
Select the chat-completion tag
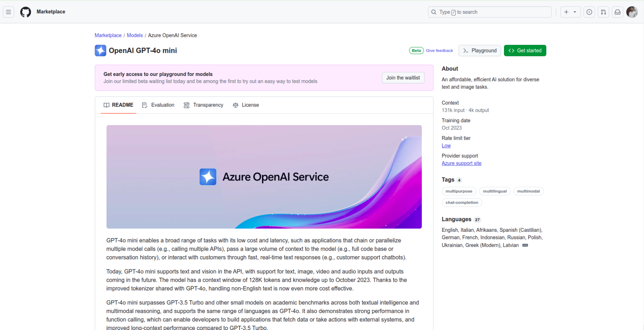tap(462, 202)
